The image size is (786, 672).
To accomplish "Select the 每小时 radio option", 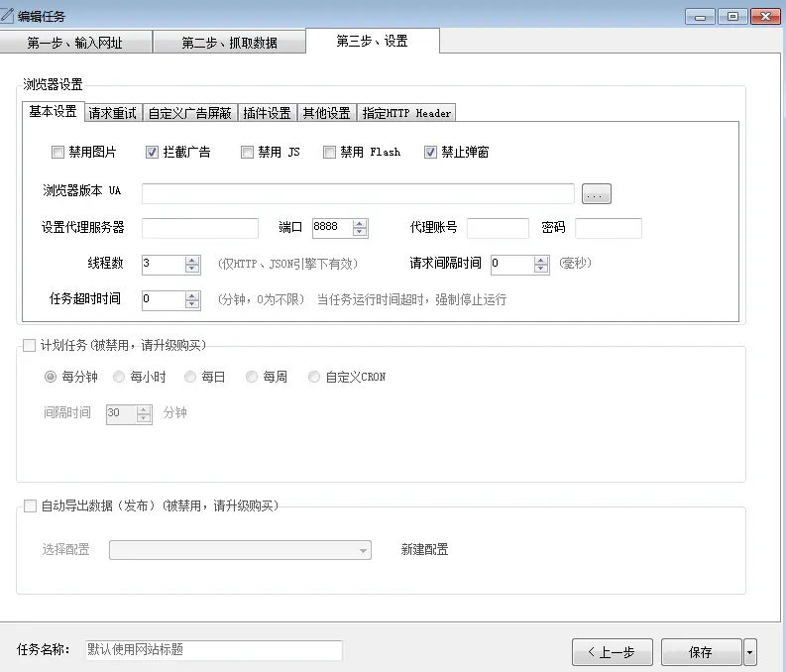I will (x=119, y=377).
